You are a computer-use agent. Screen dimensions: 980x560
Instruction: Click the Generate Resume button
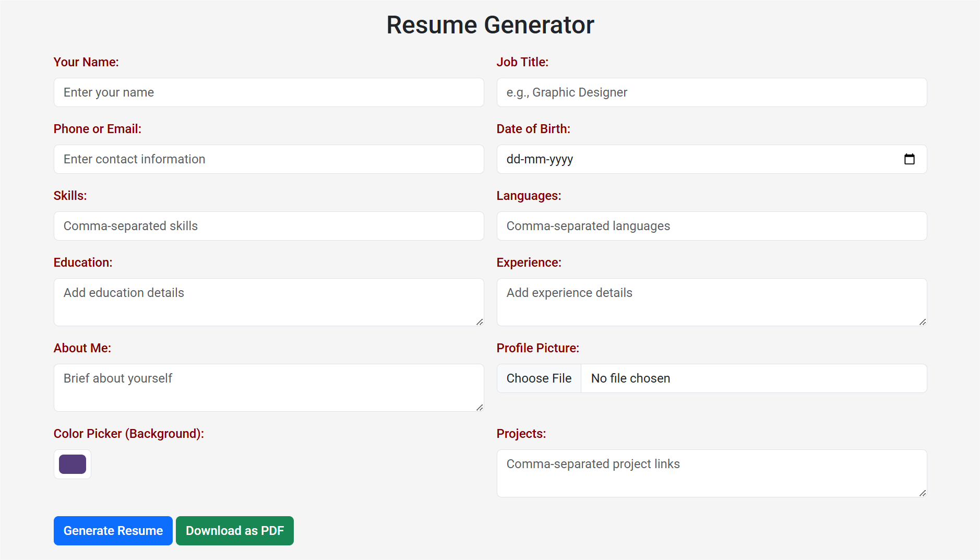tap(113, 531)
